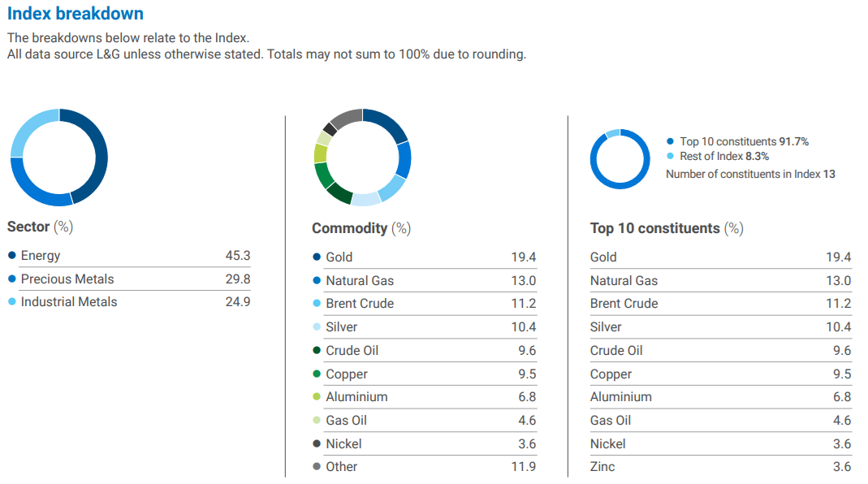Select the Precious Metals legend dot
Screen dimensions: 868x484
tap(12, 279)
